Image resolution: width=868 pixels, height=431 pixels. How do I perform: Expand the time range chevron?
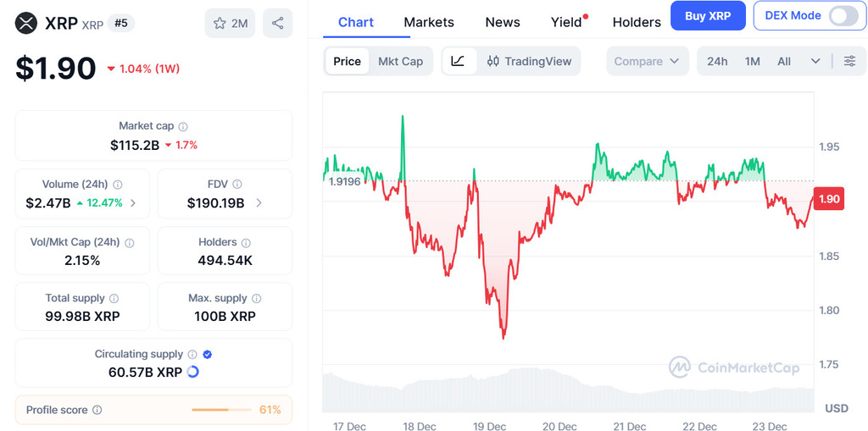point(815,61)
